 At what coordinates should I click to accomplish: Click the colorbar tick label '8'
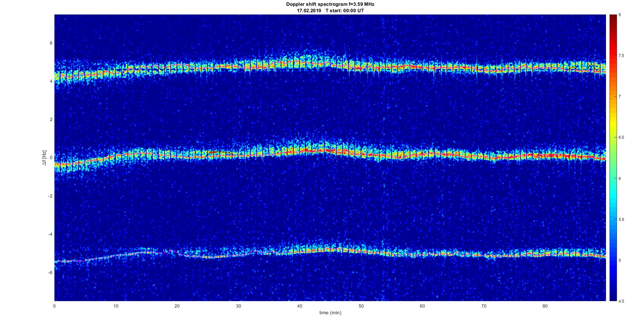[x=620, y=15]
